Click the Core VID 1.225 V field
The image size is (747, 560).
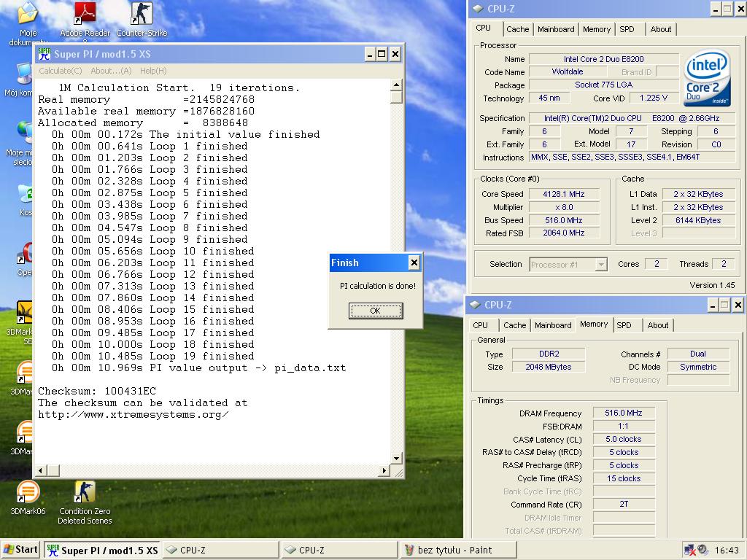click(x=654, y=98)
